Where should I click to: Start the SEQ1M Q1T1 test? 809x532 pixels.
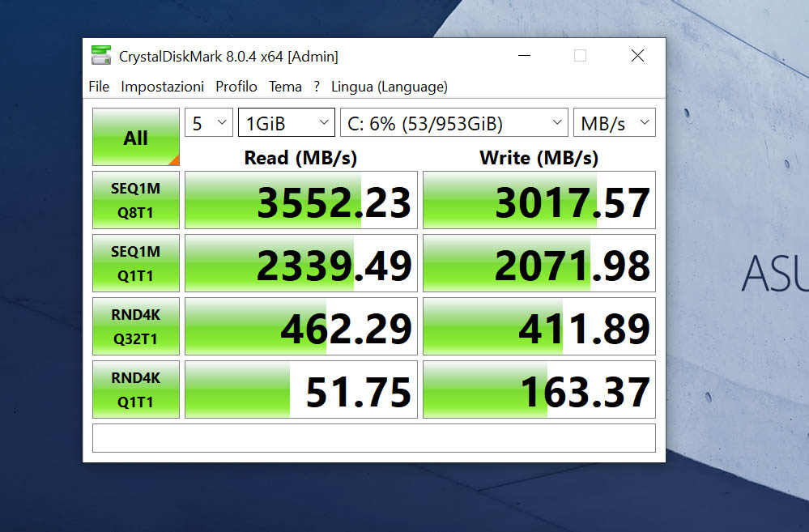pyautogui.click(x=136, y=263)
